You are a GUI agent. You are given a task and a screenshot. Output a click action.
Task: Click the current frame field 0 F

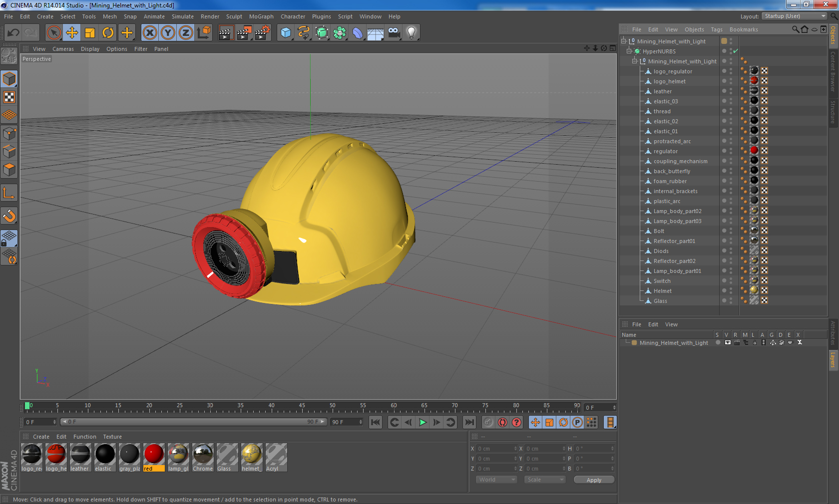(x=40, y=422)
